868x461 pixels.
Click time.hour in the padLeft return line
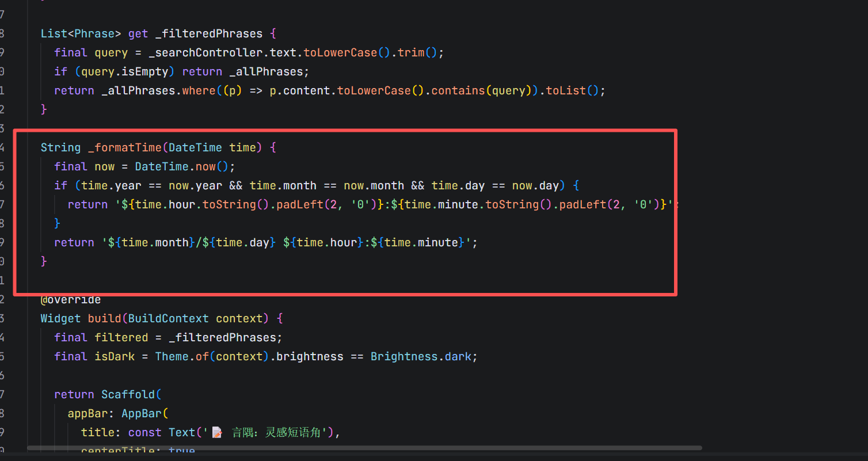[165, 204]
